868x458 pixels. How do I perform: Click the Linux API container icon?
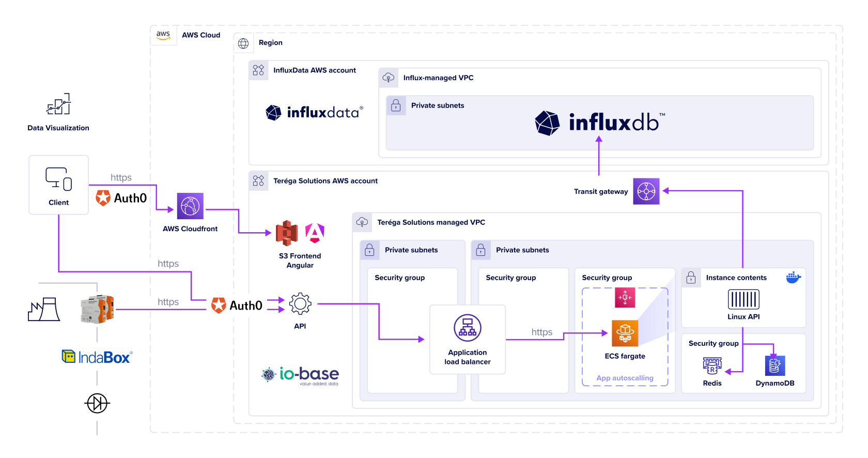pos(743,299)
